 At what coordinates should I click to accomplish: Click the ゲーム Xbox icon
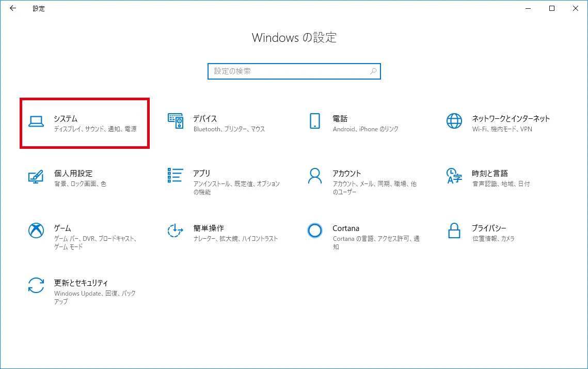click(36, 230)
